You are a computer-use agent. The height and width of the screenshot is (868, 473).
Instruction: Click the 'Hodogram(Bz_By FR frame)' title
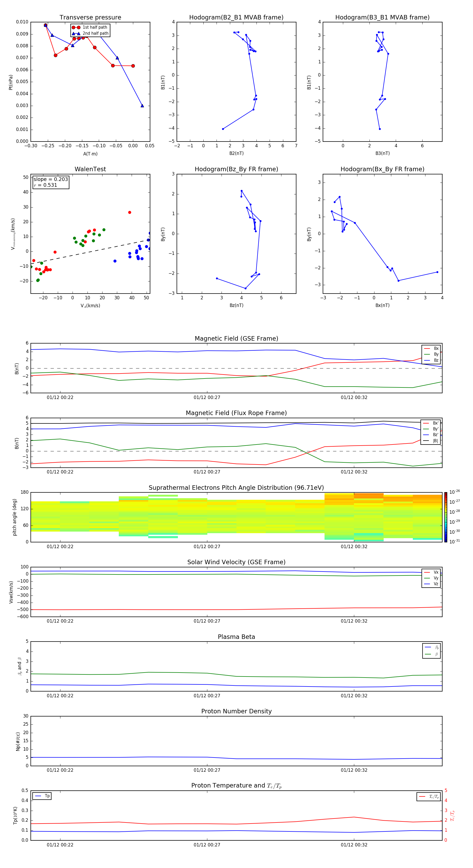click(x=236, y=169)
